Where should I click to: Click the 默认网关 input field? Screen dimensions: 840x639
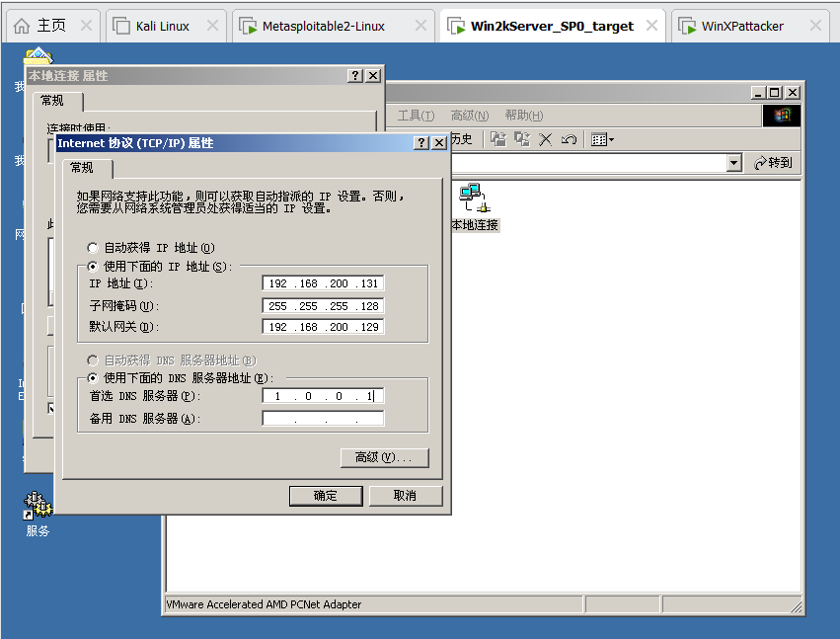click(x=323, y=327)
